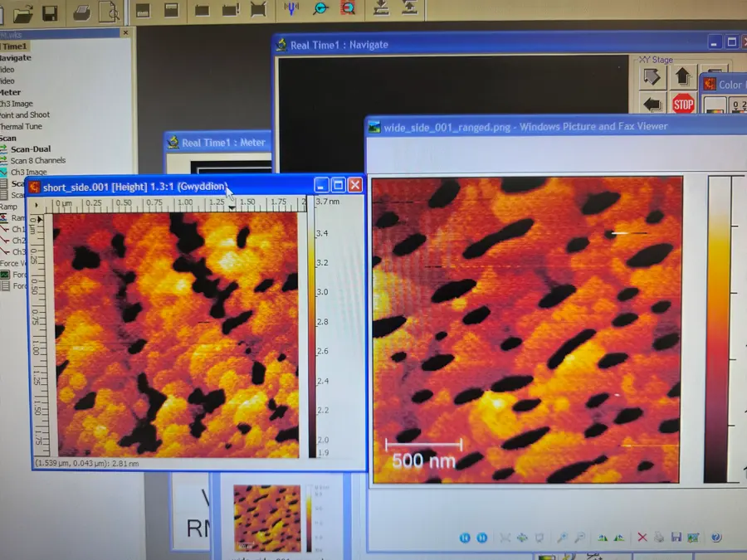The image size is (747, 560).
Task: Click the capture icon with exclamation mark
Action: click(231, 10)
